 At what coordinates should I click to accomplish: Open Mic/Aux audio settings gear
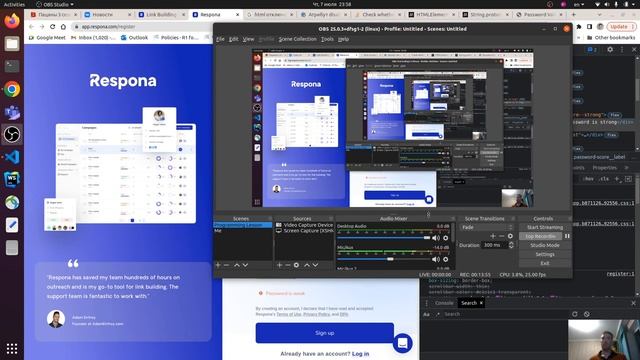point(446,259)
